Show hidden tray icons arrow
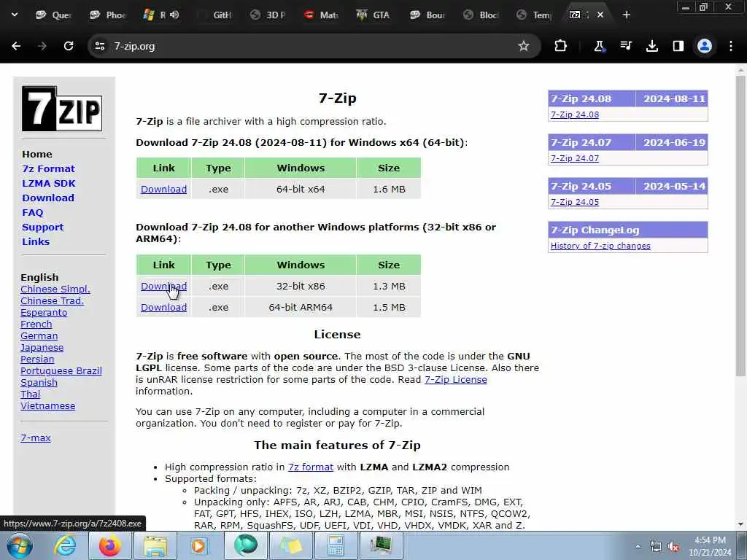The width and height of the screenshot is (747, 560). (x=638, y=547)
